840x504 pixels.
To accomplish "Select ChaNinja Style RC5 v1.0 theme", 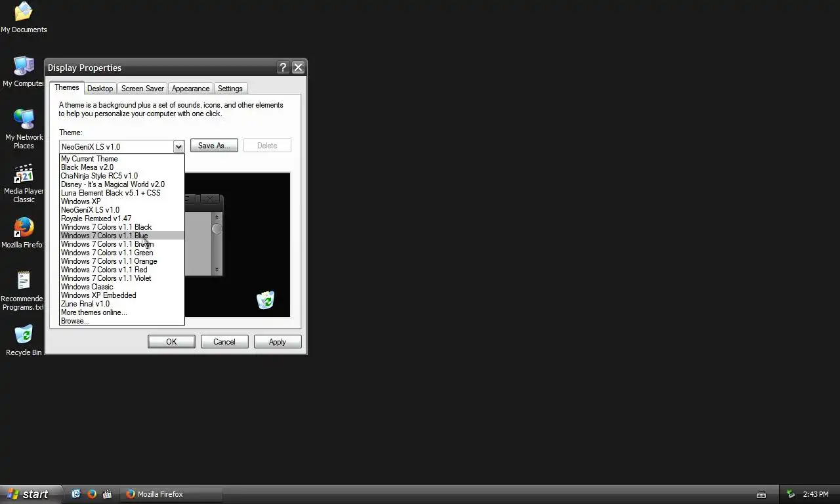I will 122,176.
